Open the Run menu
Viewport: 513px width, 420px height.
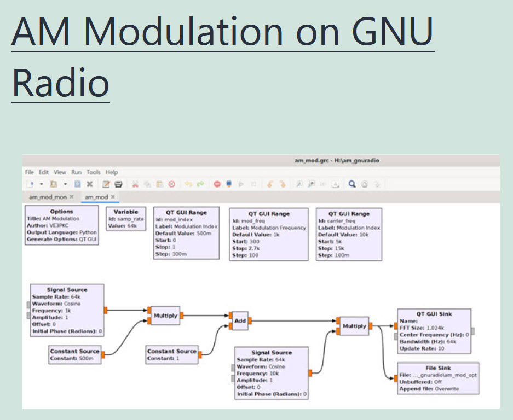(76, 172)
